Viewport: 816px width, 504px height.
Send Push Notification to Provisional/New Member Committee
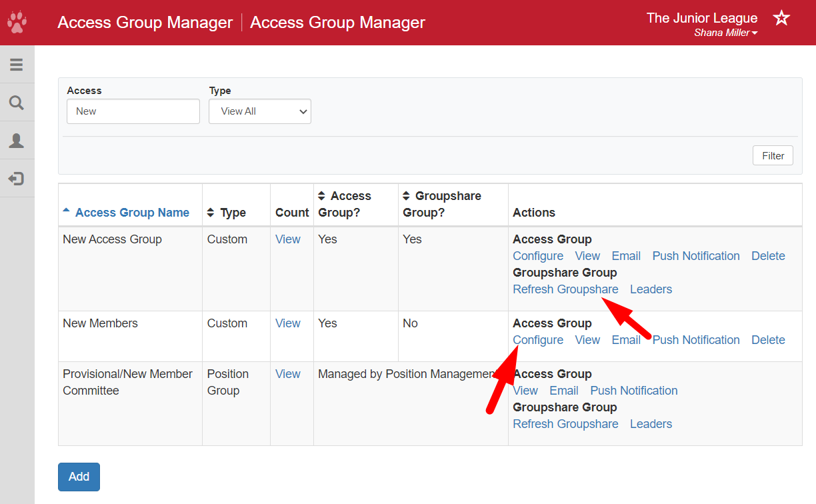point(634,391)
